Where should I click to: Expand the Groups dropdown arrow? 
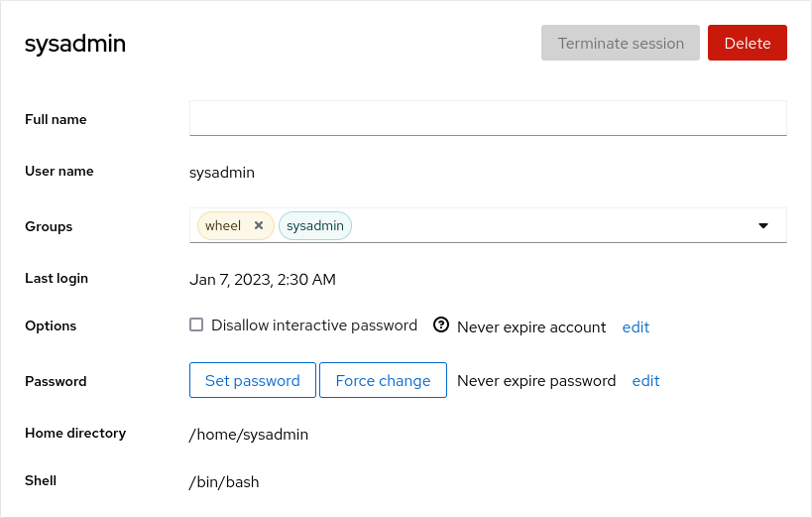pos(763,225)
